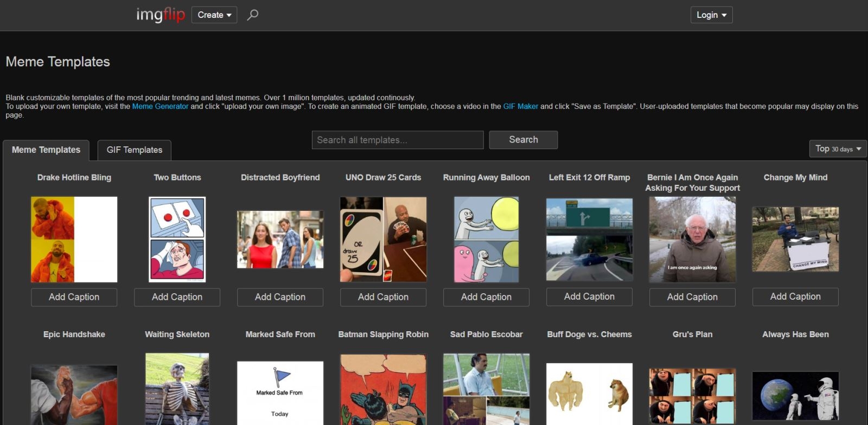868x425 pixels.
Task: Click the Left Exit 12 Off Ramp title
Action: click(x=590, y=177)
